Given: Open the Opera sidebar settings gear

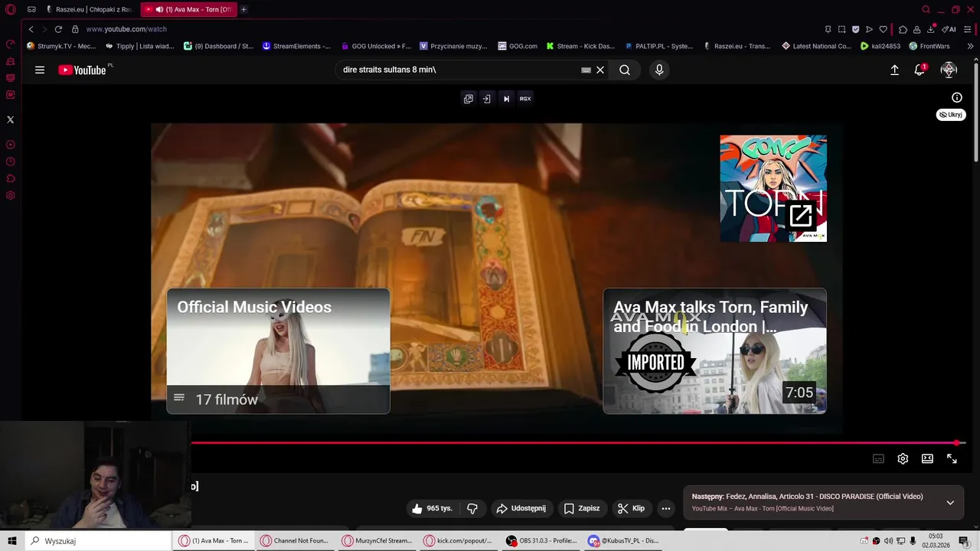Looking at the screenshot, I should pos(10,195).
